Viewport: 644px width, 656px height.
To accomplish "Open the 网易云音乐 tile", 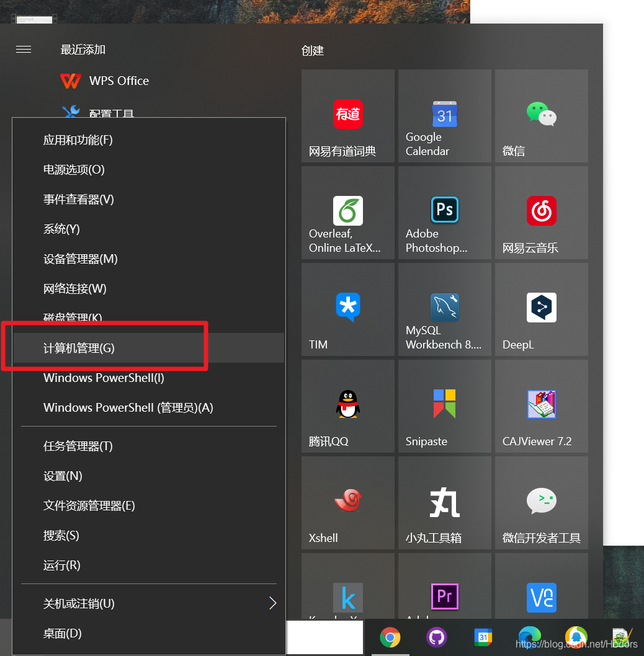I will tap(542, 213).
